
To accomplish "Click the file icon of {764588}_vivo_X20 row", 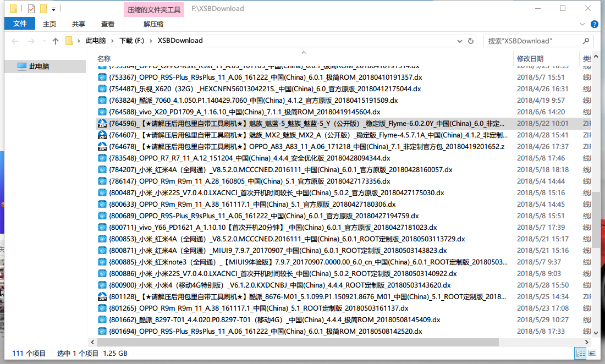I will click(x=102, y=112).
